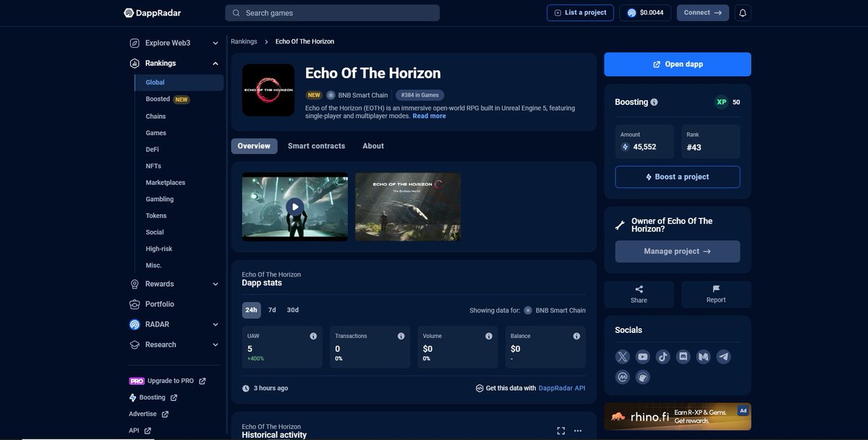Screen dimensions: 868x440
Task: Click the notifications bell icon
Action: 743,13
